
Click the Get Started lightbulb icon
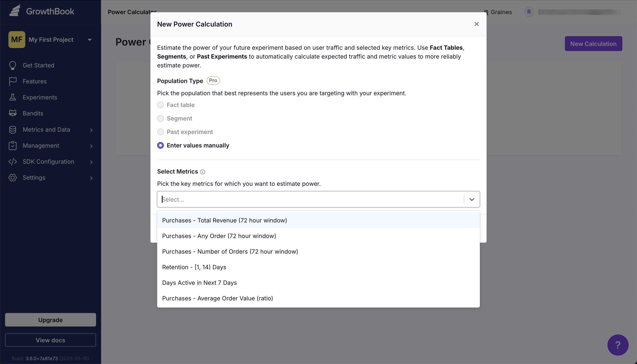(x=12, y=66)
